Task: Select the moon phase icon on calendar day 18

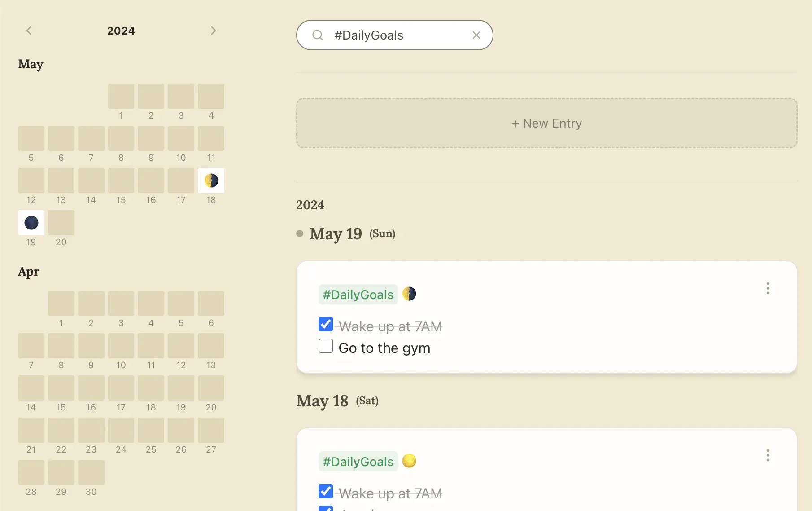Action: (x=211, y=181)
